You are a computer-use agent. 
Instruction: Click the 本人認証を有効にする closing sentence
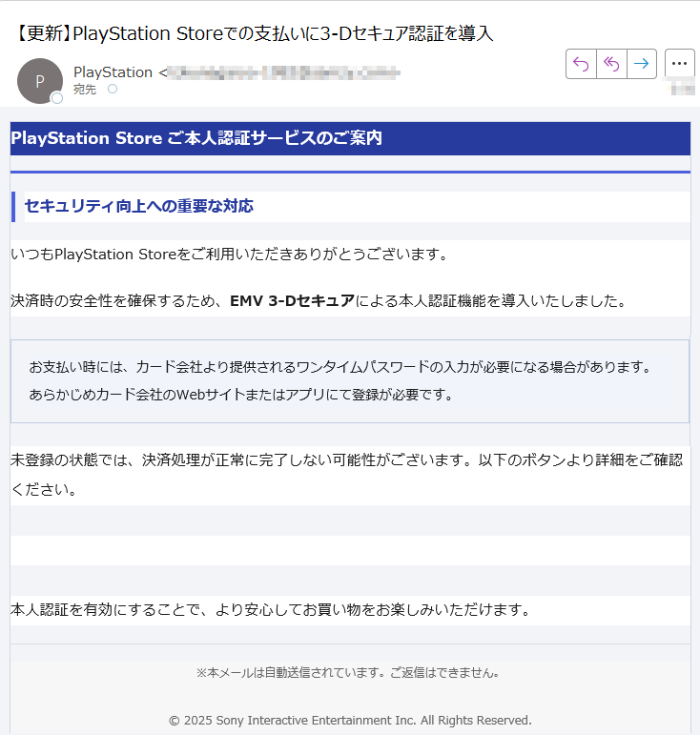pyautogui.click(x=269, y=609)
